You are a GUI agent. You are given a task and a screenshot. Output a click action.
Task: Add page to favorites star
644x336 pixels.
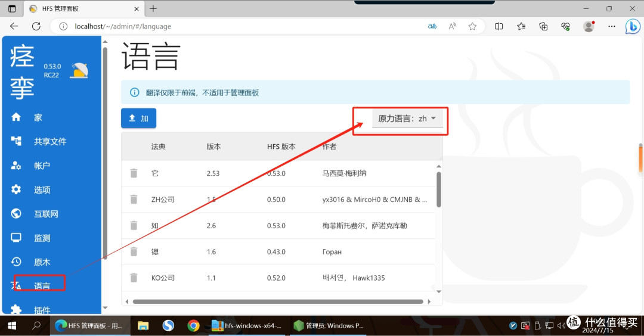click(472, 26)
